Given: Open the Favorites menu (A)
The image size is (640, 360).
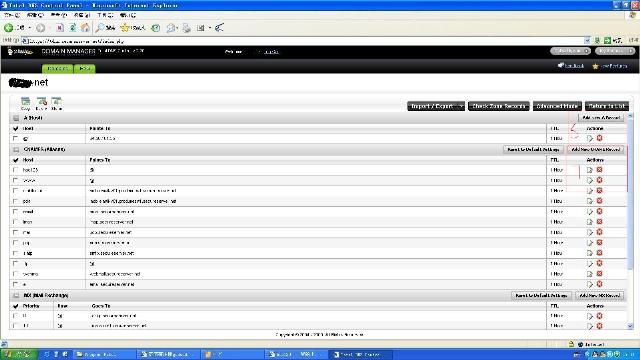Looking at the screenshot, I should 82,15.
